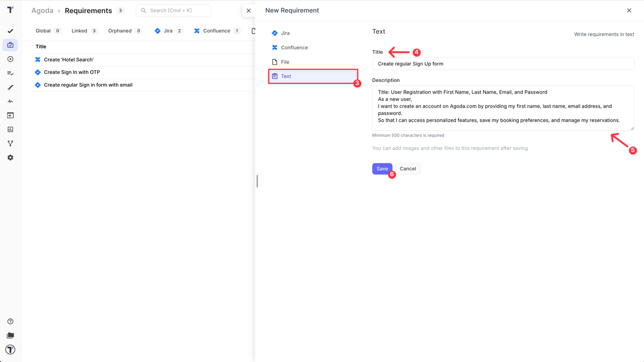Apply the Confluence filter chip

click(x=216, y=31)
